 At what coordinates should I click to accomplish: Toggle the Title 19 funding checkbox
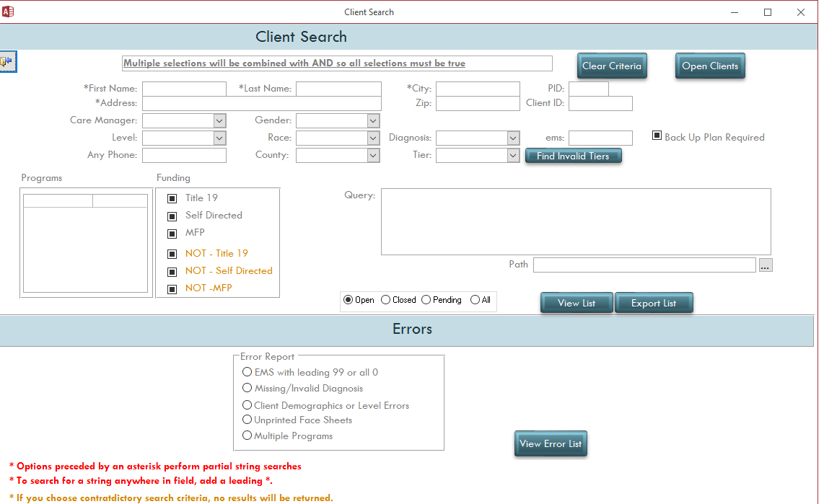pos(172,198)
